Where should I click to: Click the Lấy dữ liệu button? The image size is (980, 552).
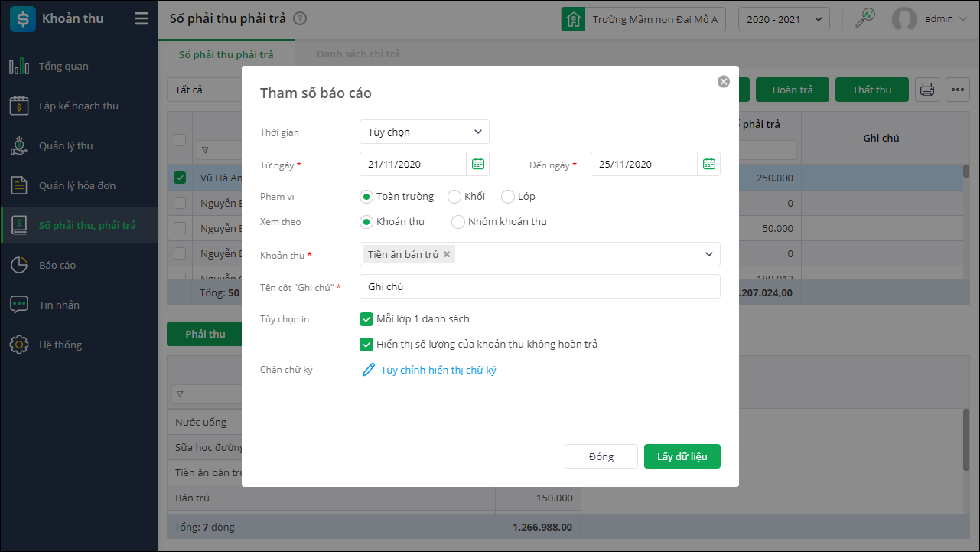(682, 456)
